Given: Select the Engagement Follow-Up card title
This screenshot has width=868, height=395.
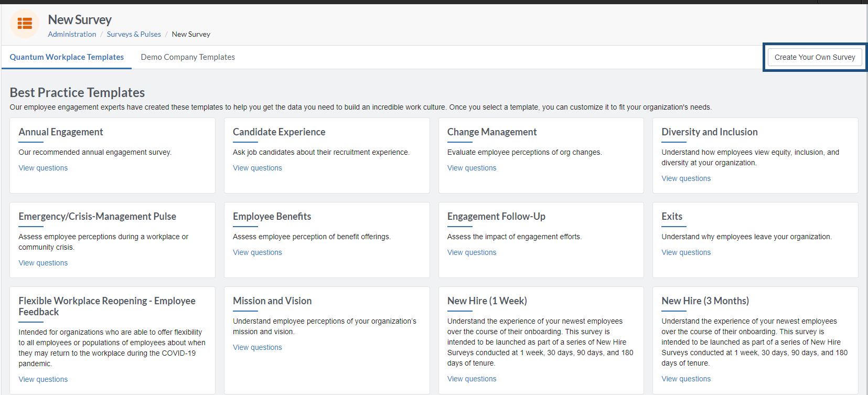Looking at the screenshot, I should 496,217.
